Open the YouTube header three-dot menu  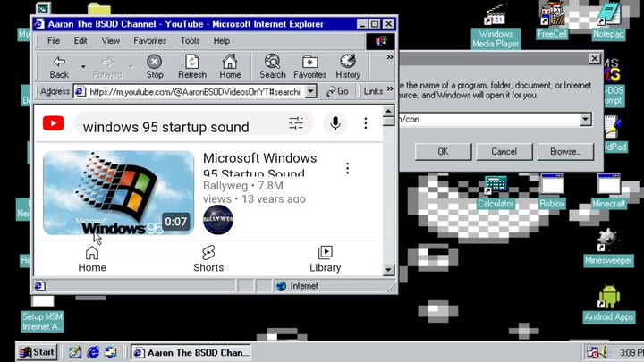point(366,123)
